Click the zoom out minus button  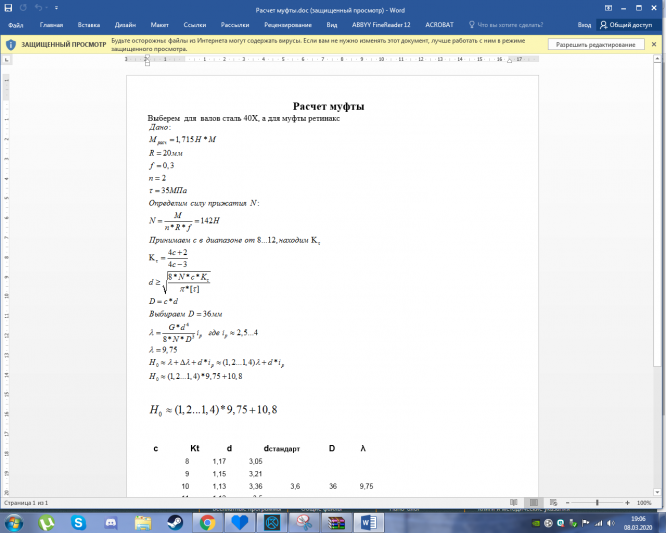tap(567, 503)
